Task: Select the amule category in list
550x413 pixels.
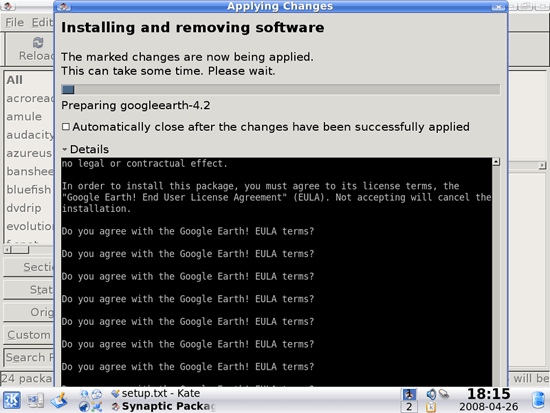Action: click(24, 117)
